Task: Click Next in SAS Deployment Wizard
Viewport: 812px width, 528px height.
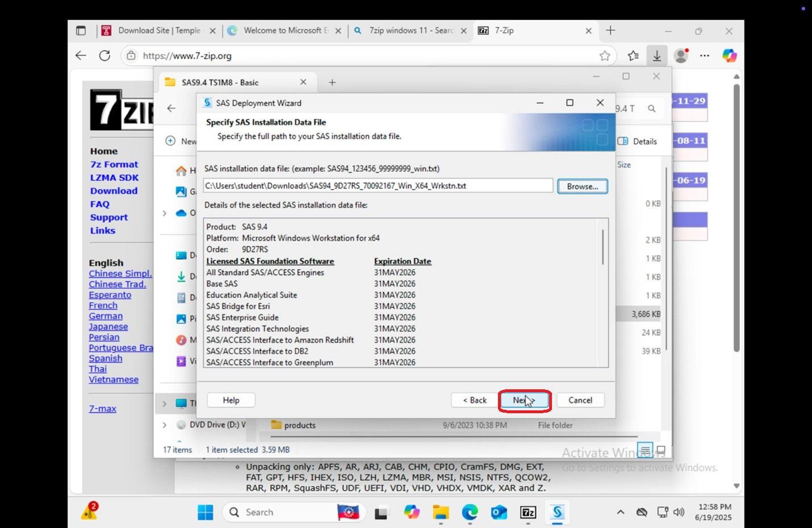Action: (x=524, y=400)
